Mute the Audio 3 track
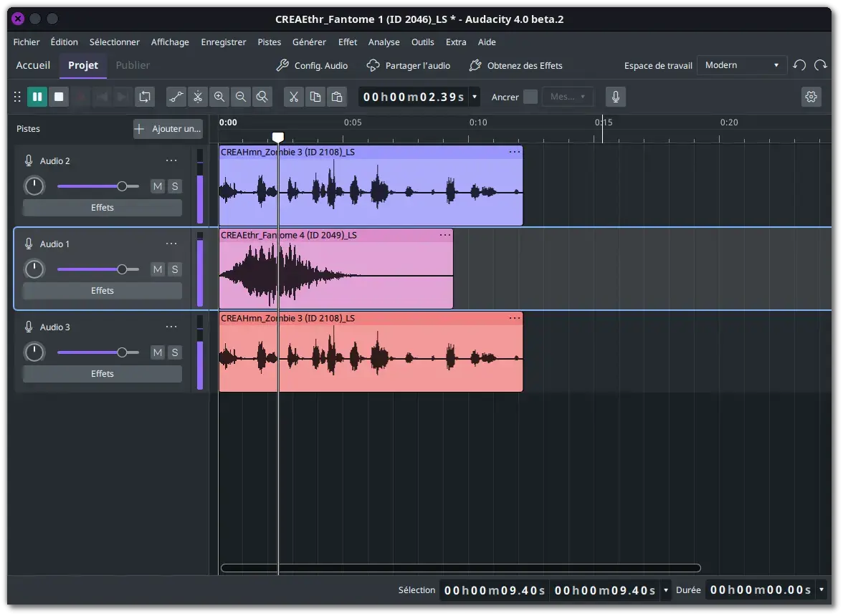 [x=158, y=353]
